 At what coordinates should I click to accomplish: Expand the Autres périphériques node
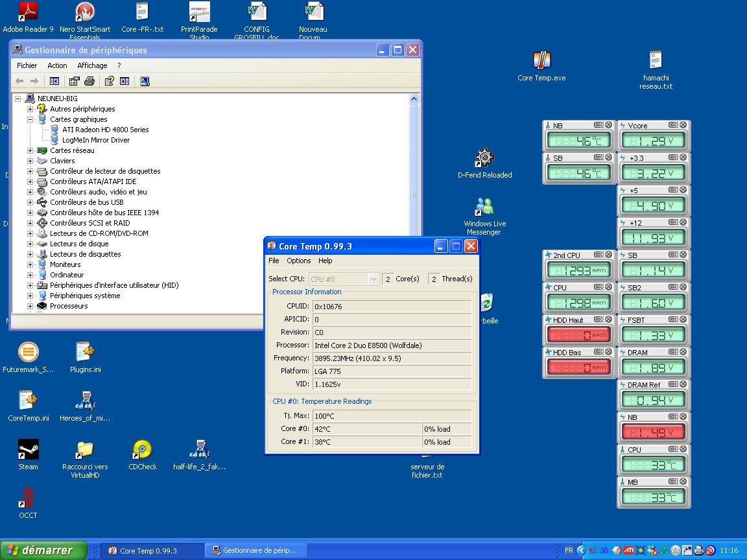tap(30, 109)
